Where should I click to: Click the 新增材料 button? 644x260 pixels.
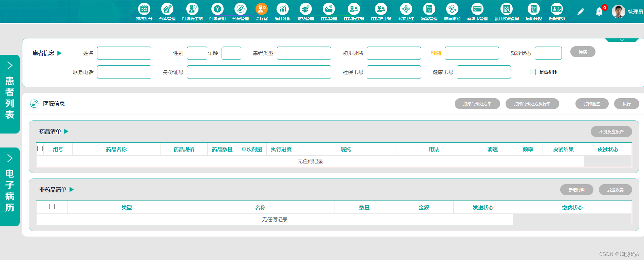pos(577,190)
